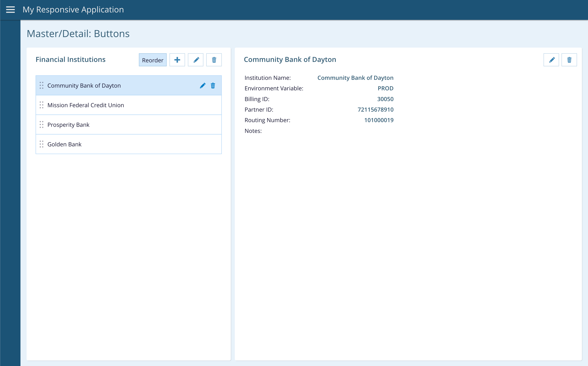Click the add institution plus button
This screenshot has height=366, width=588.
pyautogui.click(x=177, y=60)
